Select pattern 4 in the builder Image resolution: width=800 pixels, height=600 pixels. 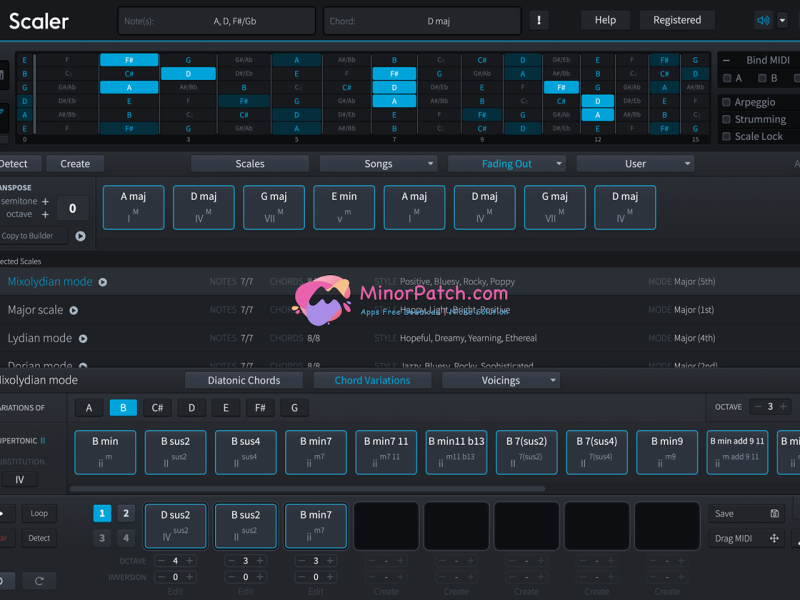(126, 538)
